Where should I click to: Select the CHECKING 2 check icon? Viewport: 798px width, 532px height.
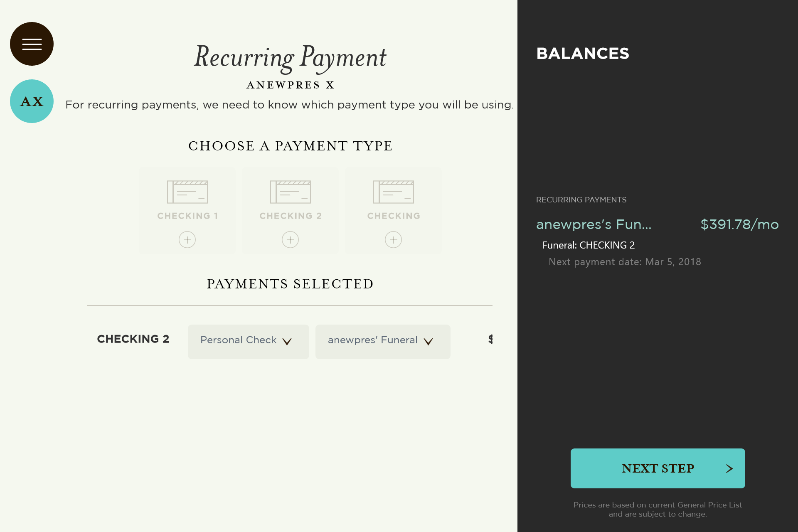290,192
